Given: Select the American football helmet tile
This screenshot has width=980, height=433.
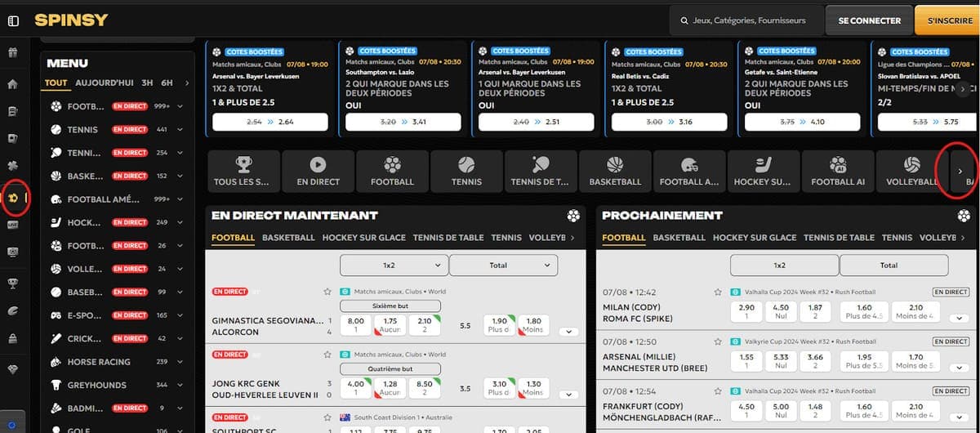Looking at the screenshot, I should [689, 172].
